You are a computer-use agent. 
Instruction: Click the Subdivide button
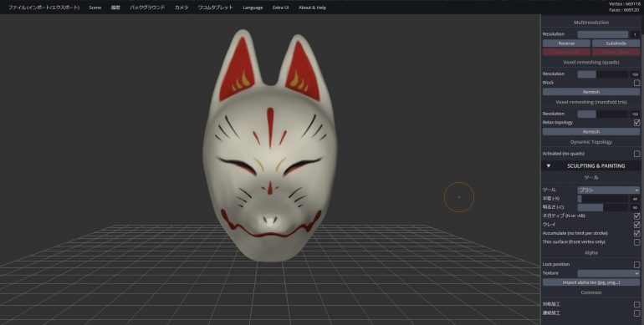coord(616,43)
